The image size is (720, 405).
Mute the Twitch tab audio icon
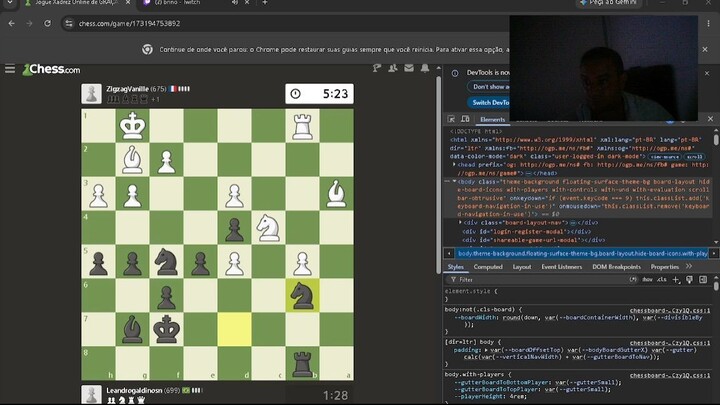click(x=235, y=3)
